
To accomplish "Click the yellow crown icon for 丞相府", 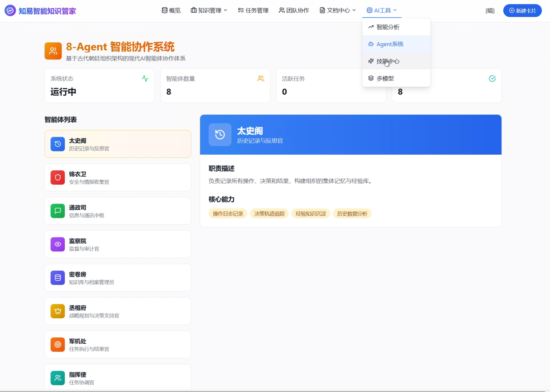I will click(x=58, y=311).
